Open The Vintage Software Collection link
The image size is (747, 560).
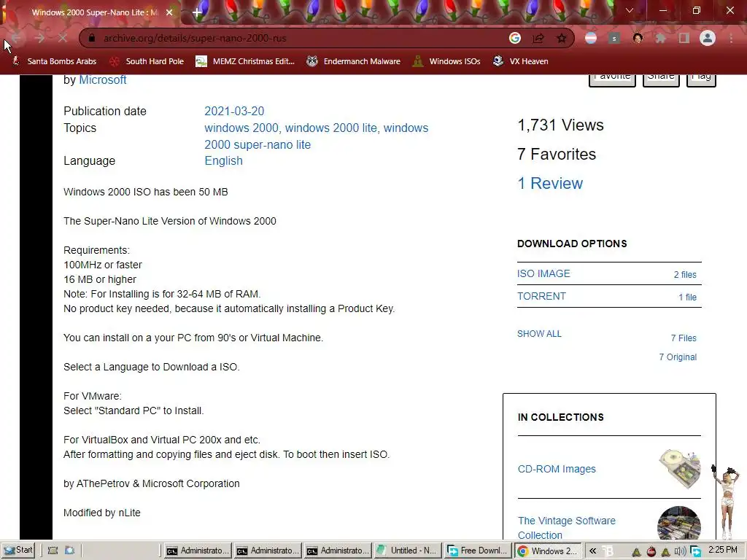(x=566, y=528)
